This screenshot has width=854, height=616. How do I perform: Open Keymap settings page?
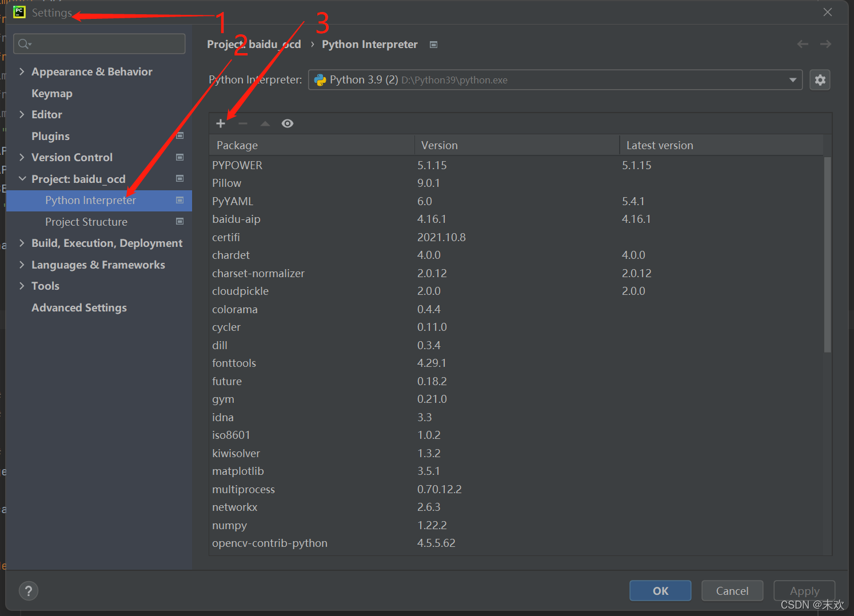click(x=52, y=93)
